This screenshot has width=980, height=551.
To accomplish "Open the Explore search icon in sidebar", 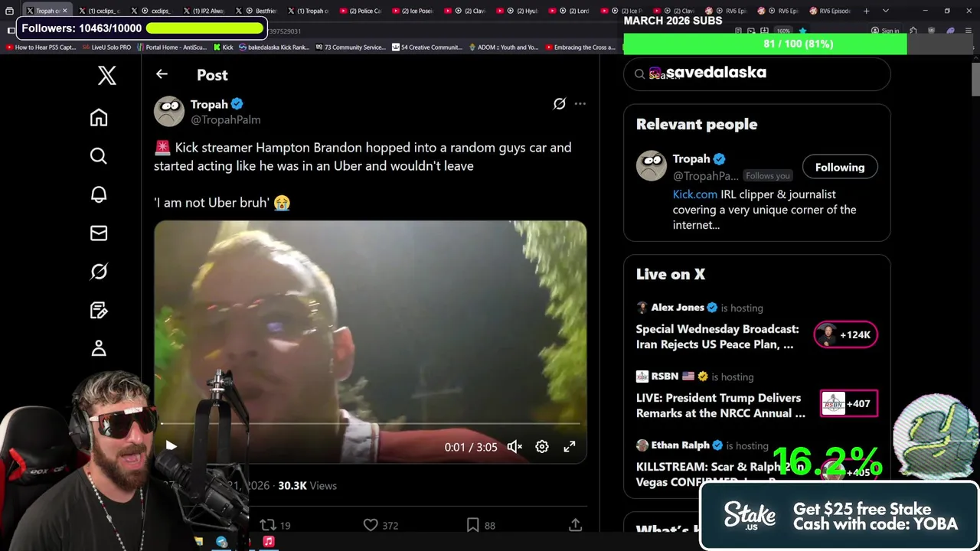I will [99, 156].
